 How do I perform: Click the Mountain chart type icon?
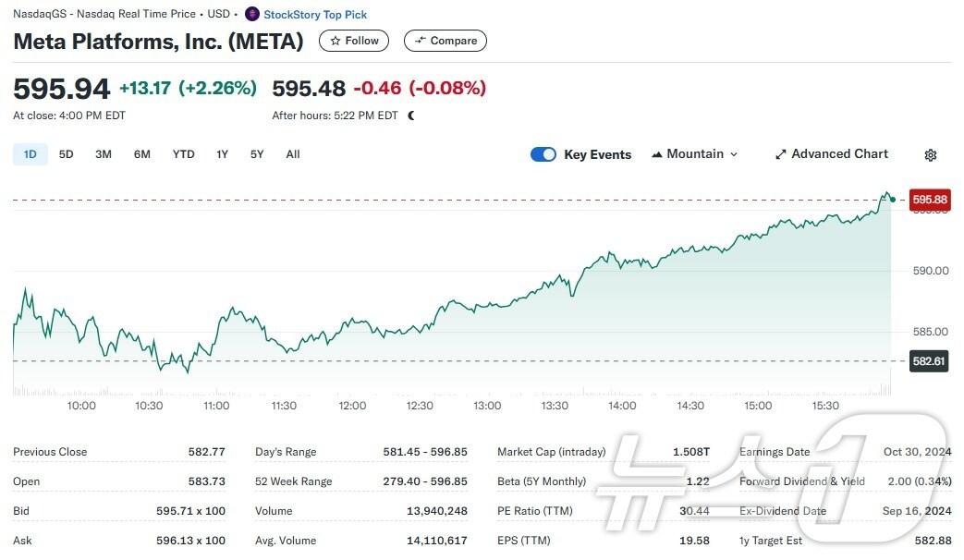[x=657, y=154]
